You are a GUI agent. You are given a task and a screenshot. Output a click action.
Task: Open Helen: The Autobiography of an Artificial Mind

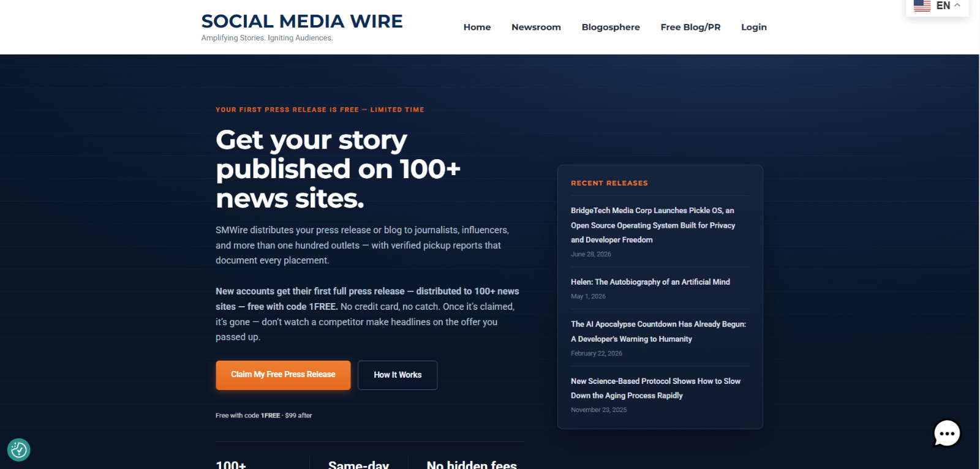(650, 282)
